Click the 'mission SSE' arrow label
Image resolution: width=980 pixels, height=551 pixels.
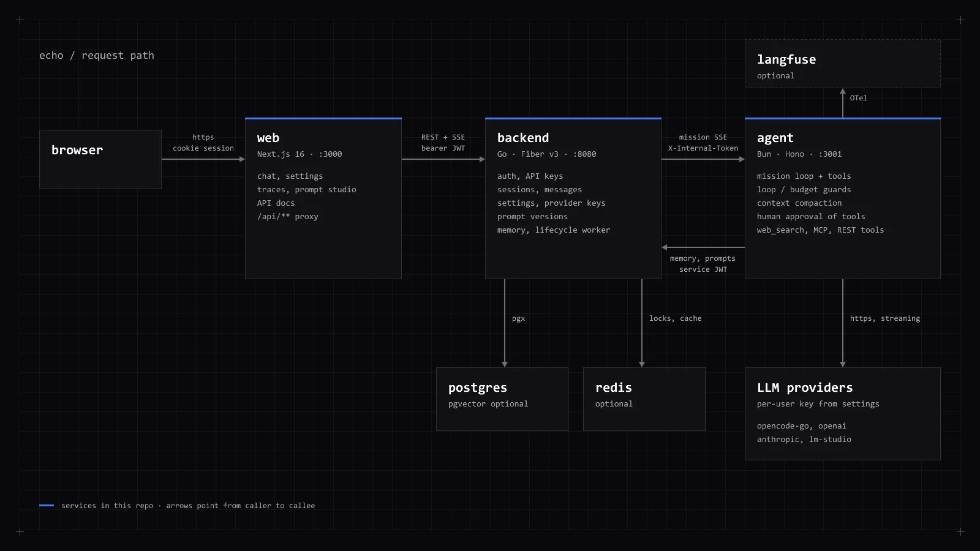pos(703,137)
